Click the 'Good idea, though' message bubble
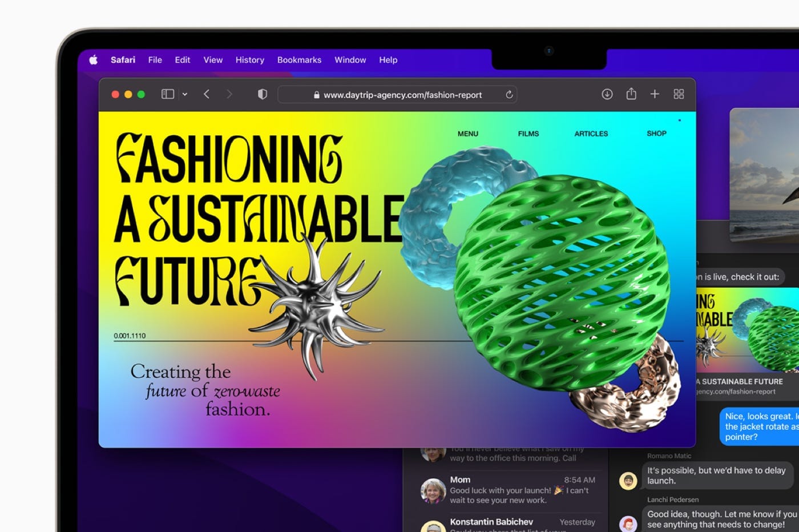 (721, 519)
